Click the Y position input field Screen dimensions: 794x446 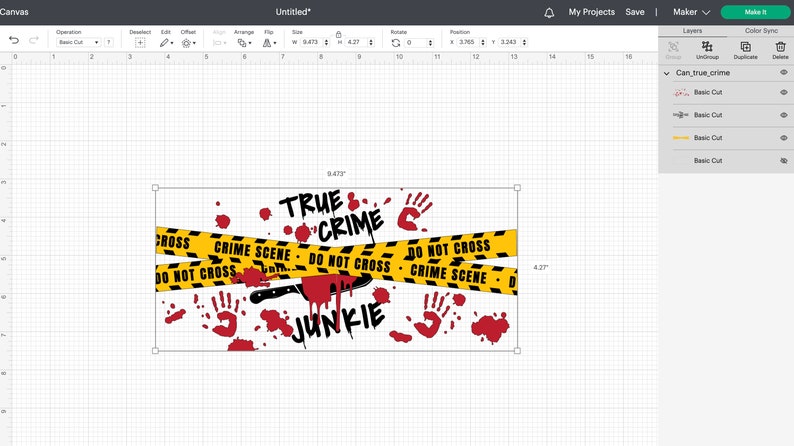pyautogui.click(x=509, y=42)
